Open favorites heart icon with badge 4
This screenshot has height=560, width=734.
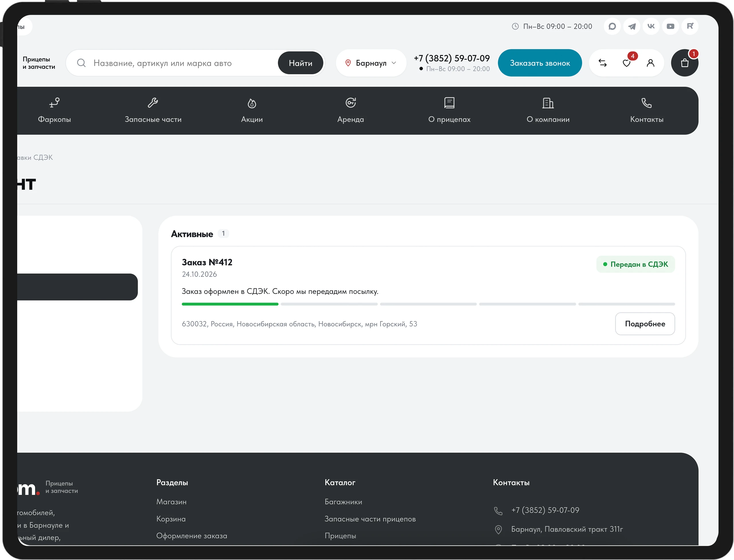click(626, 63)
